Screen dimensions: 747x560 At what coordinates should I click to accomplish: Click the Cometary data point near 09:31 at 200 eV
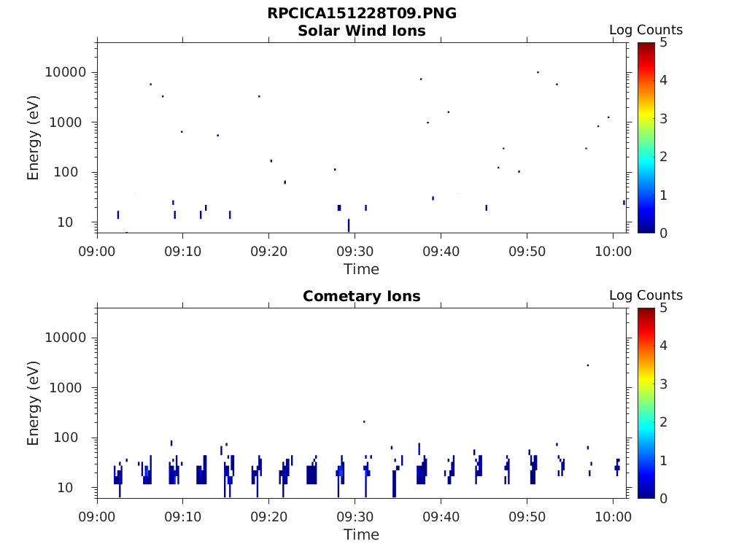pos(364,421)
